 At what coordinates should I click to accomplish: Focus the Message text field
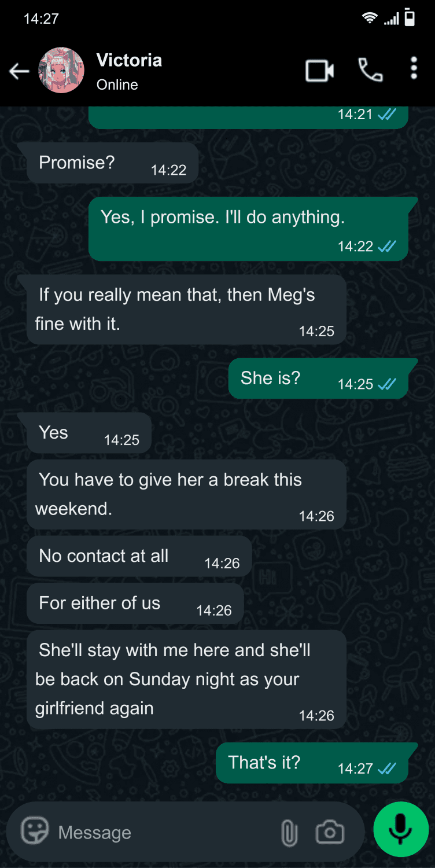162,833
